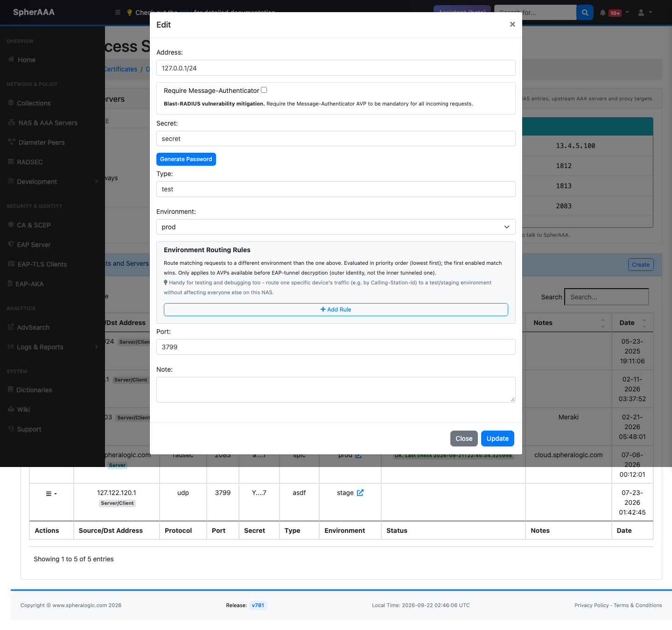Focus the Type field containing test
The width and height of the screenshot is (672, 630).
click(336, 189)
